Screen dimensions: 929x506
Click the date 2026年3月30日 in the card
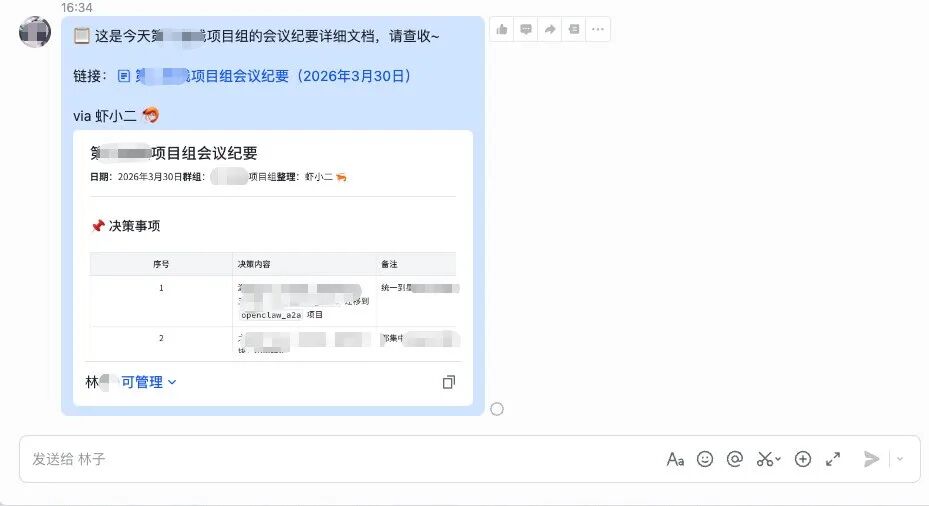tap(150, 177)
